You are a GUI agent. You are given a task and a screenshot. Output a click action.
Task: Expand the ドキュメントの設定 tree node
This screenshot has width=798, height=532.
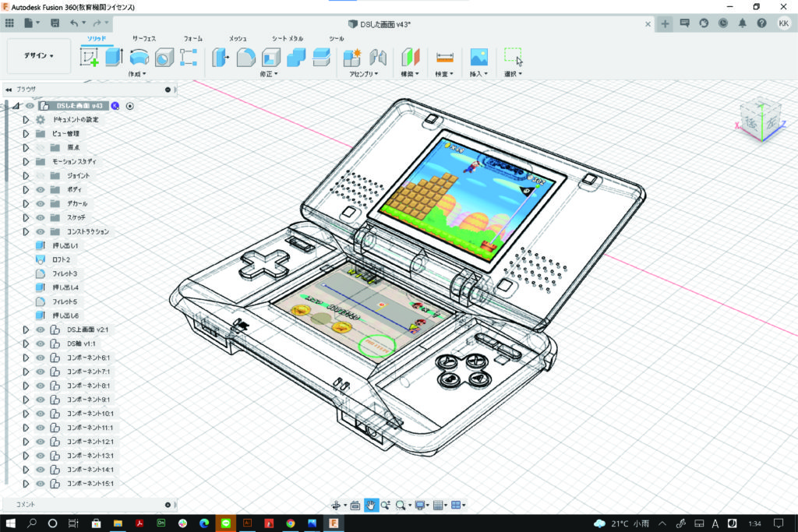(25, 120)
